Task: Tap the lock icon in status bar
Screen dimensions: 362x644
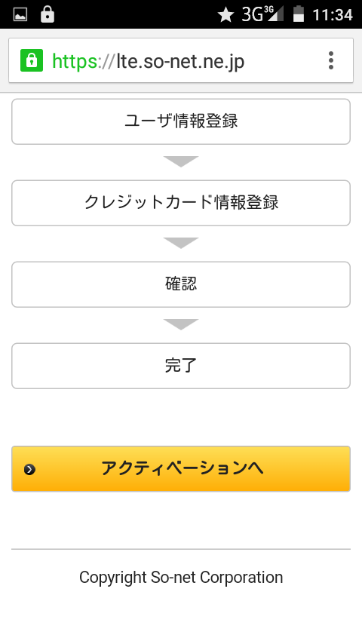Action: click(x=48, y=14)
